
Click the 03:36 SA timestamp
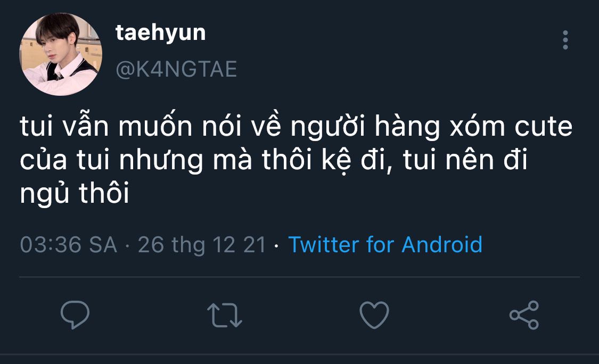tap(68, 245)
